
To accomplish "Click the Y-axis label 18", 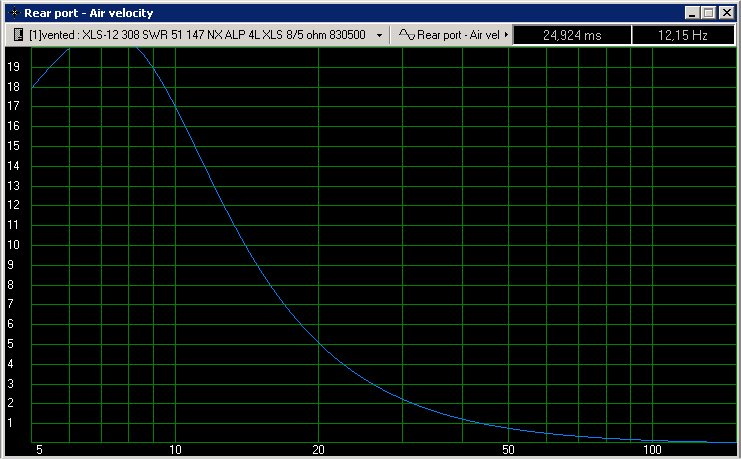I will coord(13,87).
